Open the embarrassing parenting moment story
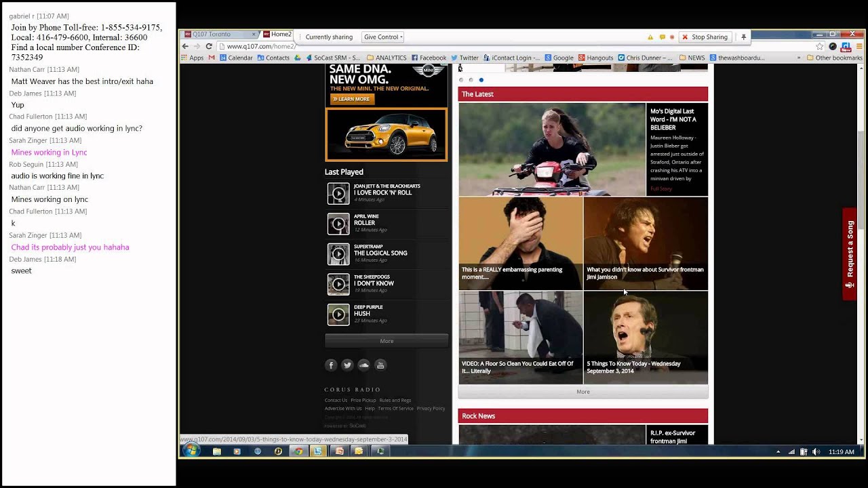The height and width of the screenshot is (488, 868). click(521, 243)
